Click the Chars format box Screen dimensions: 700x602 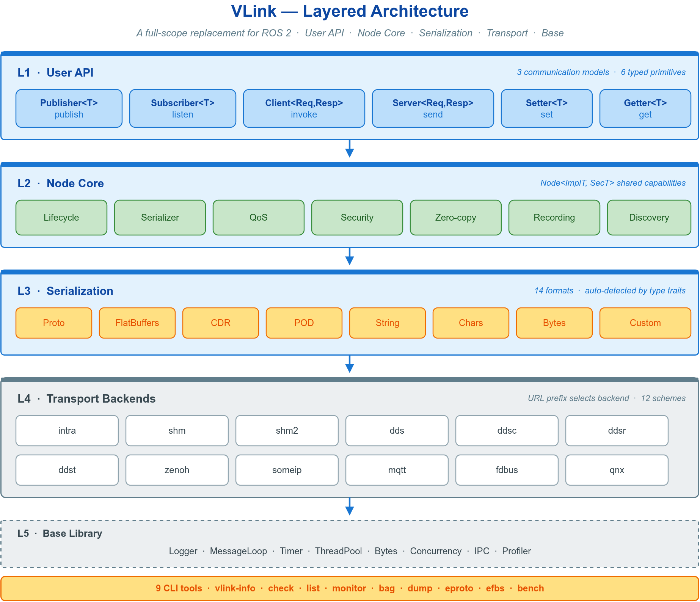[x=471, y=323]
